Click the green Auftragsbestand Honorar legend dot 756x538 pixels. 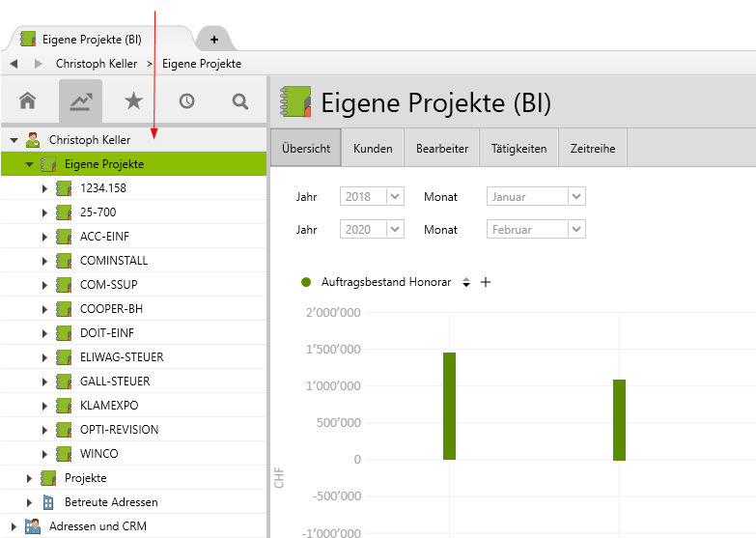(306, 282)
